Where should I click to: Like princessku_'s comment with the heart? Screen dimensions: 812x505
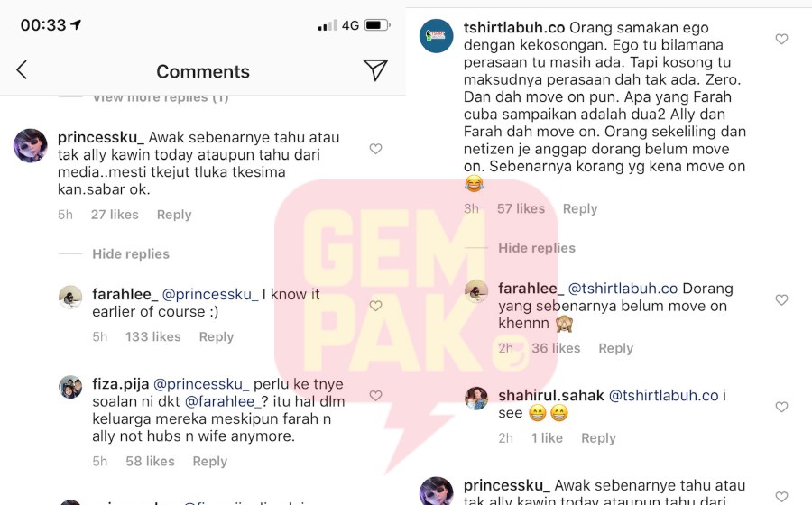tap(375, 149)
